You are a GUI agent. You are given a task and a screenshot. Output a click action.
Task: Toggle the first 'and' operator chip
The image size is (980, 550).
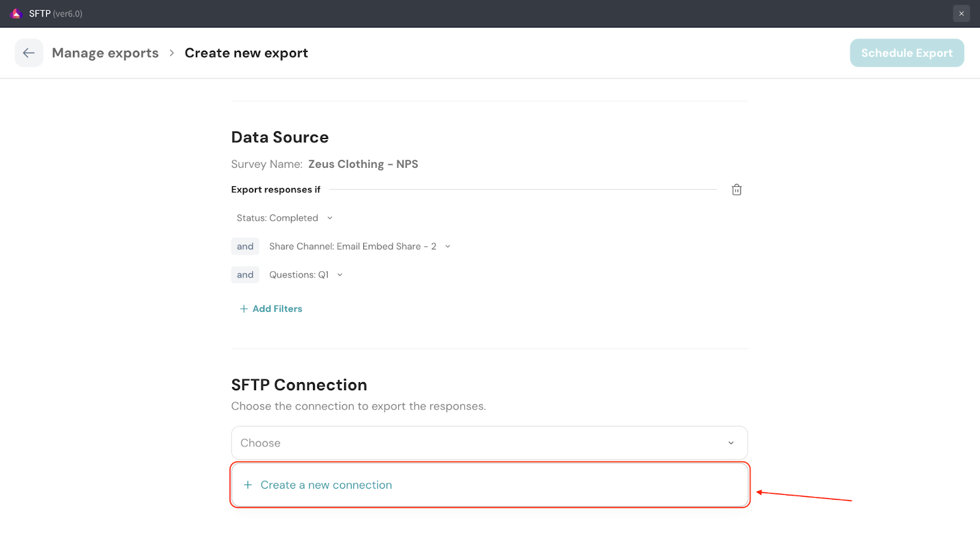pyautogui.click(x=245, y=246)
